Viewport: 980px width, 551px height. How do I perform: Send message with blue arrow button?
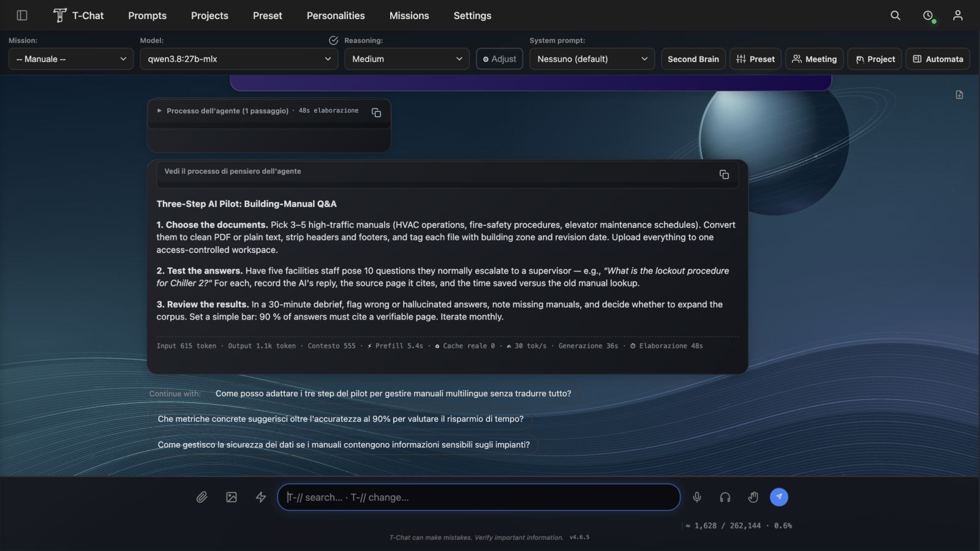pyautogui.click(x=779, y=497)
